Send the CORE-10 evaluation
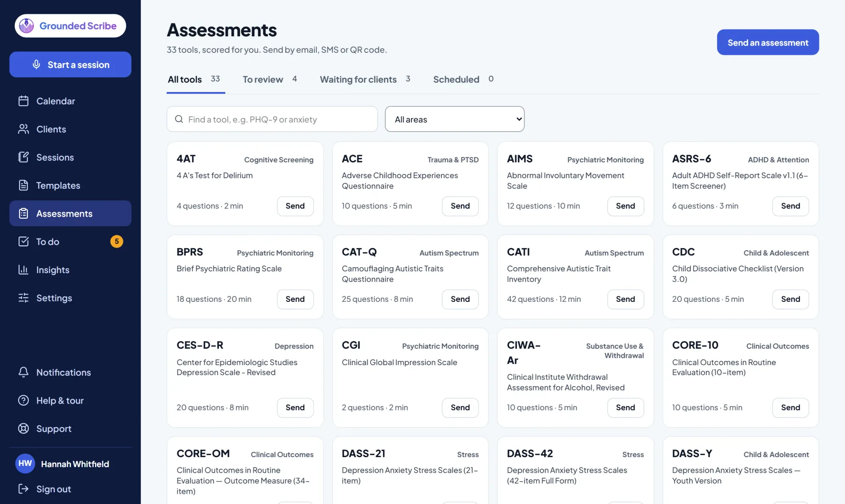 790,408
